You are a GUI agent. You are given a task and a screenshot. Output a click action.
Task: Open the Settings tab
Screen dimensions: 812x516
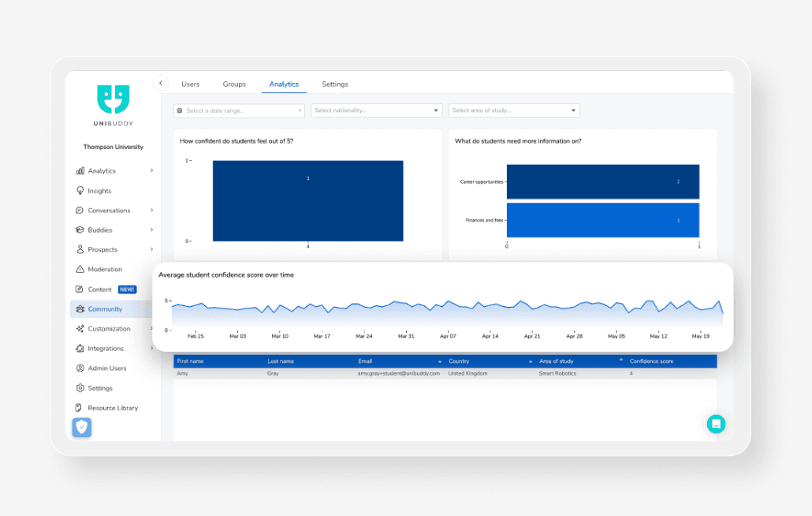point(335,84)
